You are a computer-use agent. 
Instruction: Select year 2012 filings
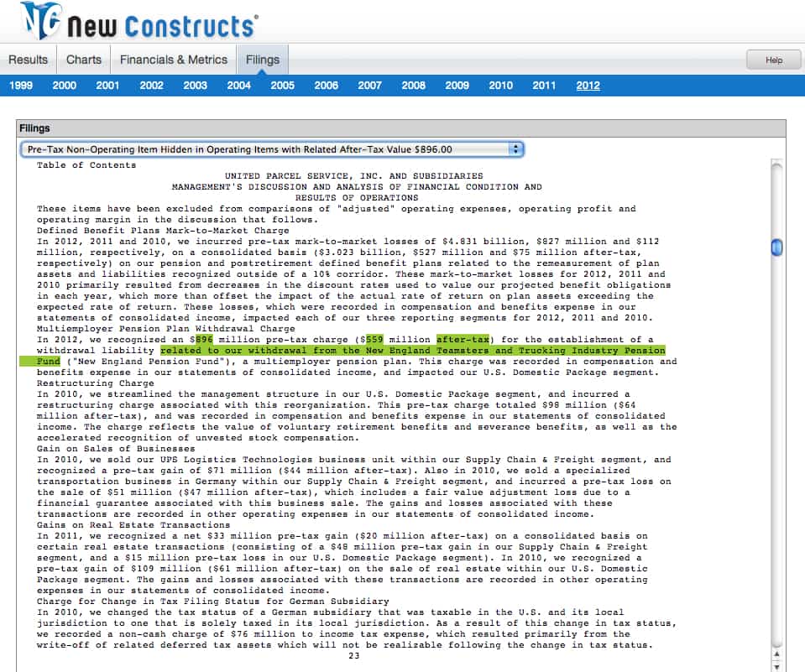coord(588,86)
